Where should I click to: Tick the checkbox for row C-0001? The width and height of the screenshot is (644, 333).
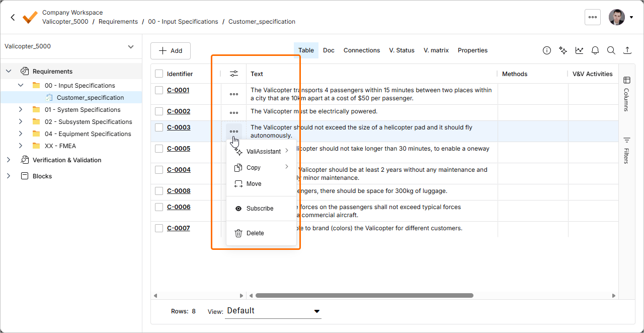pos(159,90)
